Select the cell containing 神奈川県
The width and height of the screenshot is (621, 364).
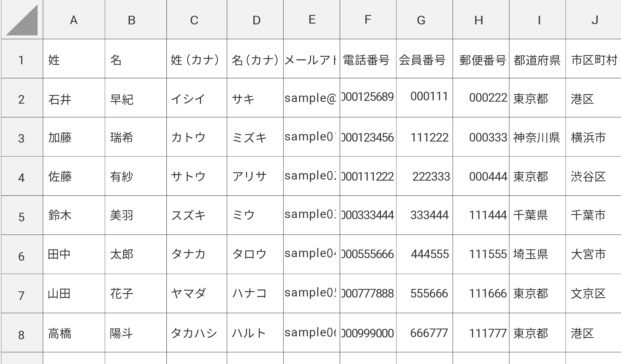[x=537, y=138]
